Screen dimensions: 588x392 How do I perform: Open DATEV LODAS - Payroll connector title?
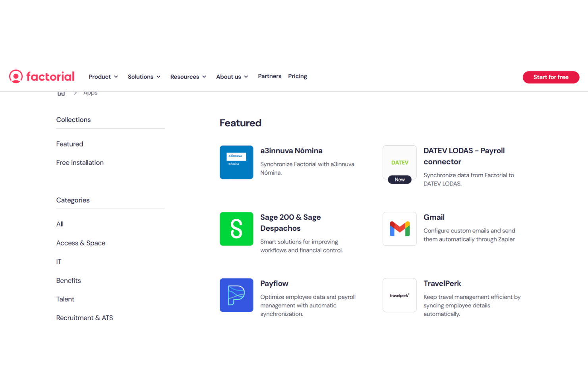[464, 156]
